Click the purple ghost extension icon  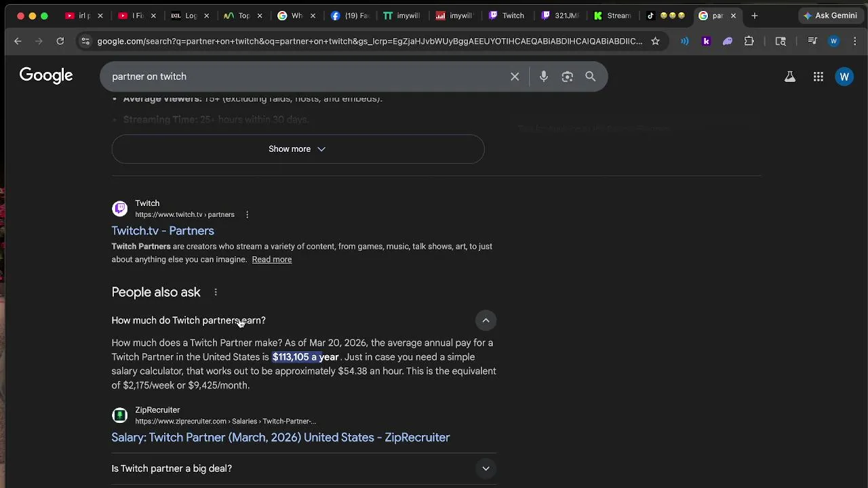(728, 41)
